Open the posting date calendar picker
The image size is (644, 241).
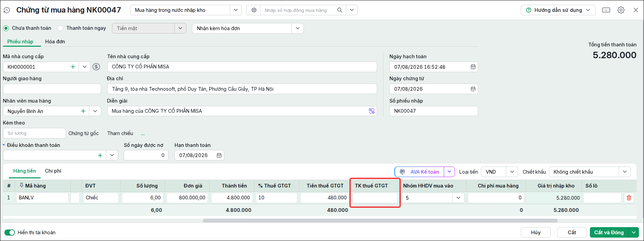pyautogui.click(x=473, y=67)
